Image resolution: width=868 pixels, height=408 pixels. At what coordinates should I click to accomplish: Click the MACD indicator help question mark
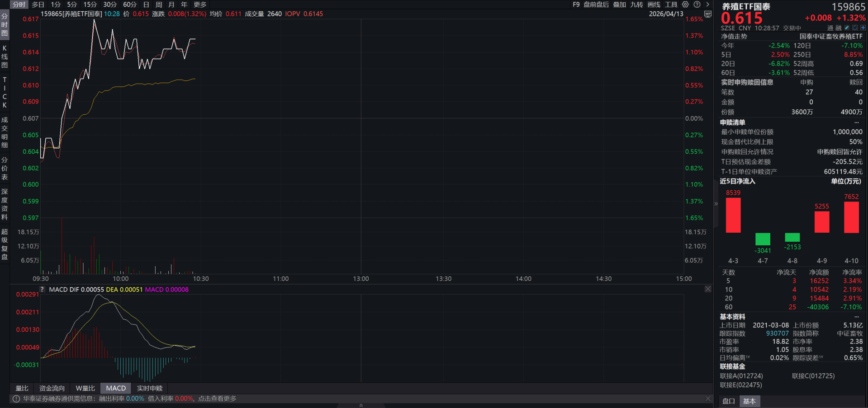42,290
